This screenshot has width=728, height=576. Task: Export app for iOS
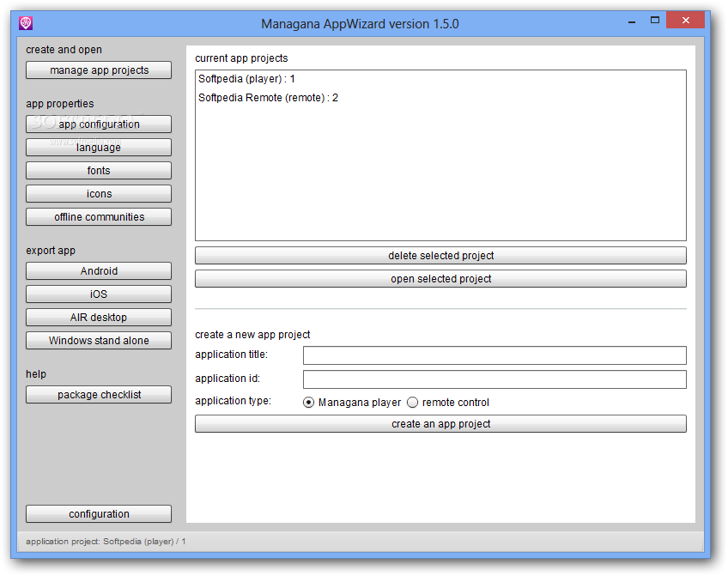[99, 294]
